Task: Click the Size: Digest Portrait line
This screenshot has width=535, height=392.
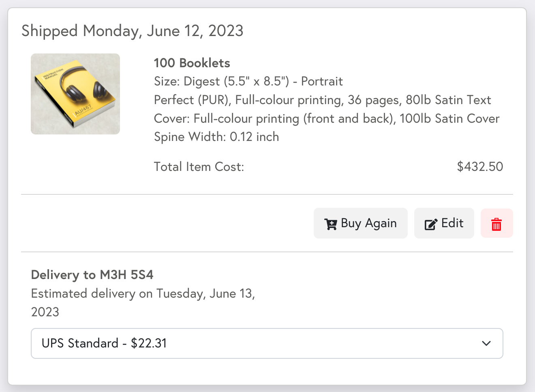Action: (248, 81)
